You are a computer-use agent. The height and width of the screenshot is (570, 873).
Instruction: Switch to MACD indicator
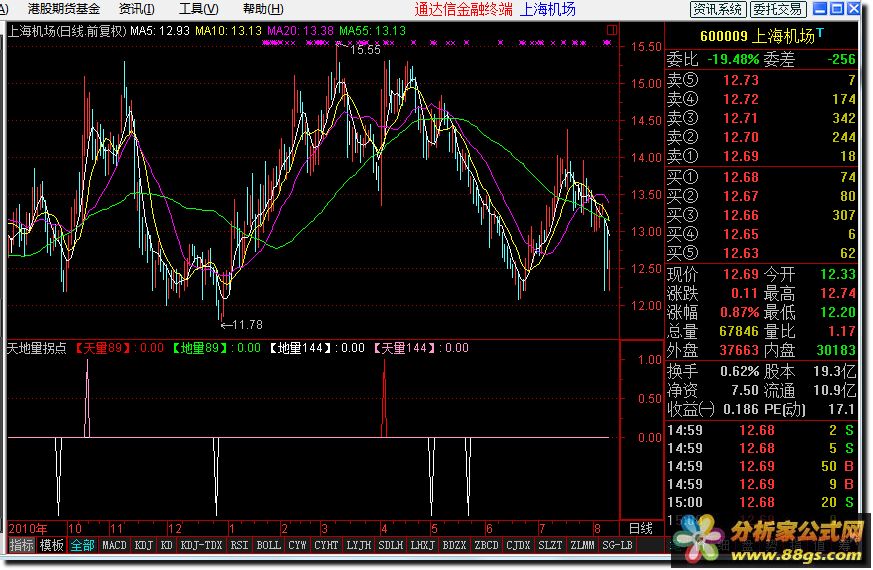114,545
